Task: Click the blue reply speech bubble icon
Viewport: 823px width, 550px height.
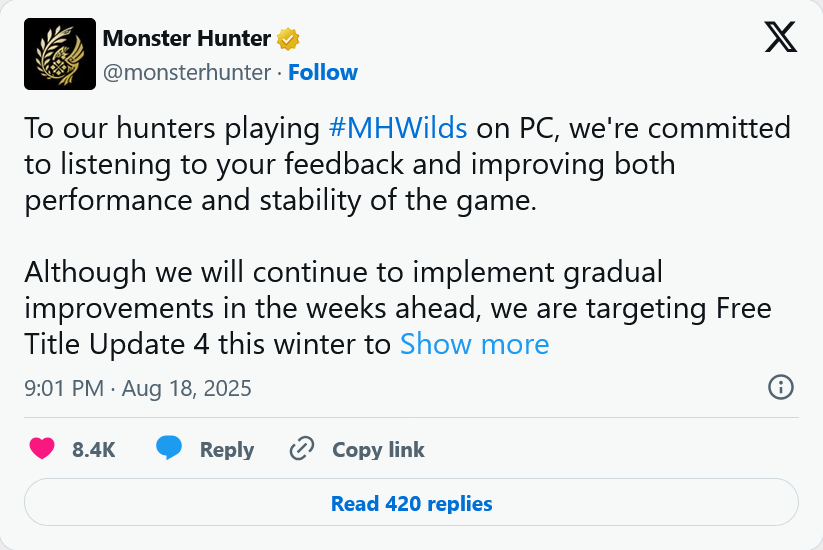Action: click(x=168, y=448)
